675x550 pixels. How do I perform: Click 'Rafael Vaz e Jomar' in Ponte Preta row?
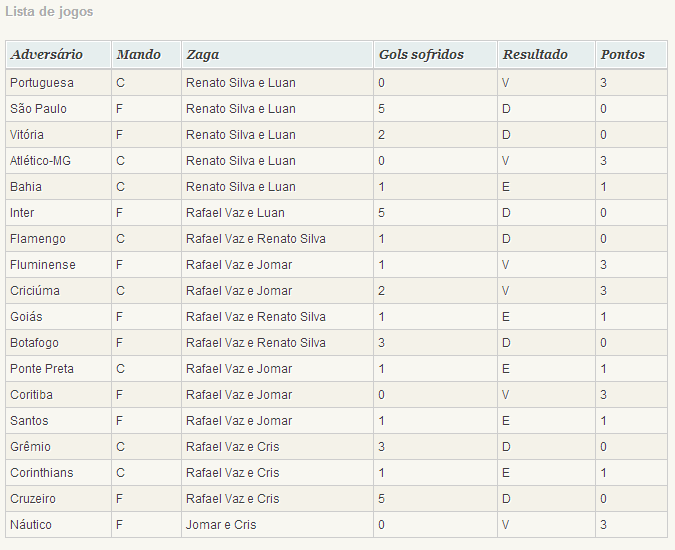[239, 369]
